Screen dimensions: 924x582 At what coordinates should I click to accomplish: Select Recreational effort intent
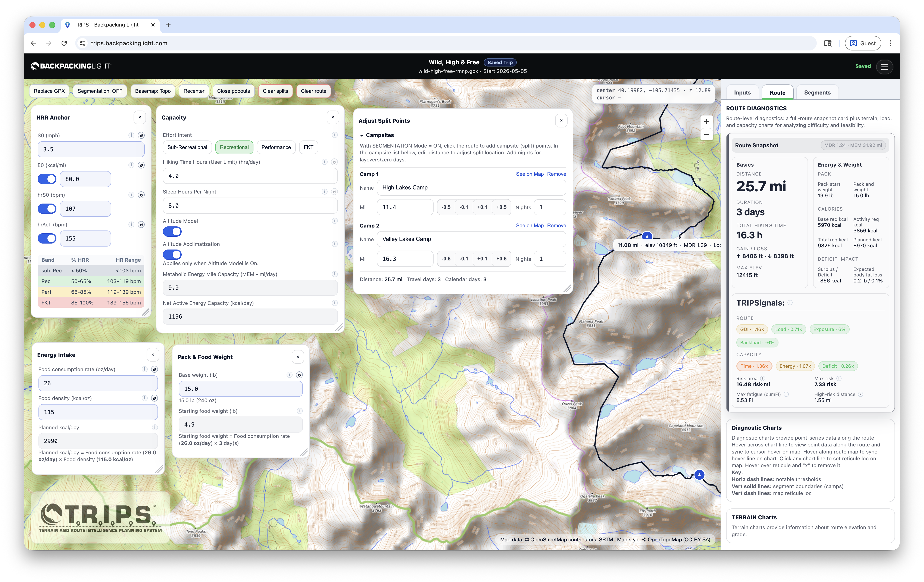point(234,147)
